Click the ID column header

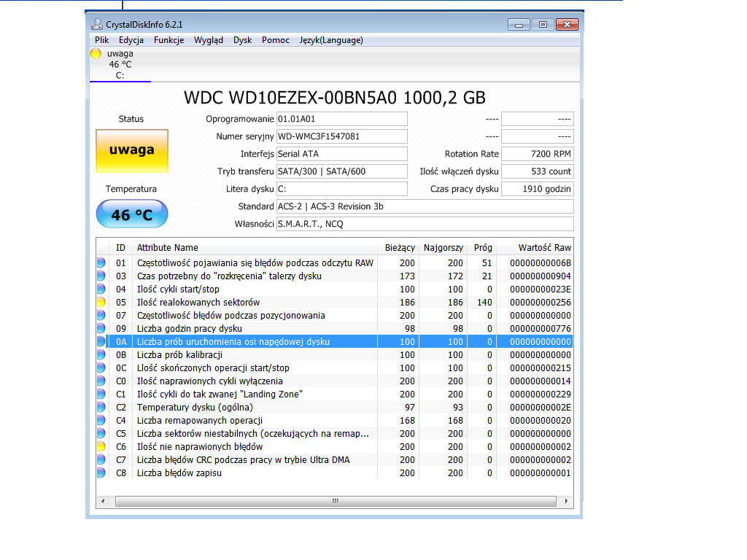(x=120, y=248)
